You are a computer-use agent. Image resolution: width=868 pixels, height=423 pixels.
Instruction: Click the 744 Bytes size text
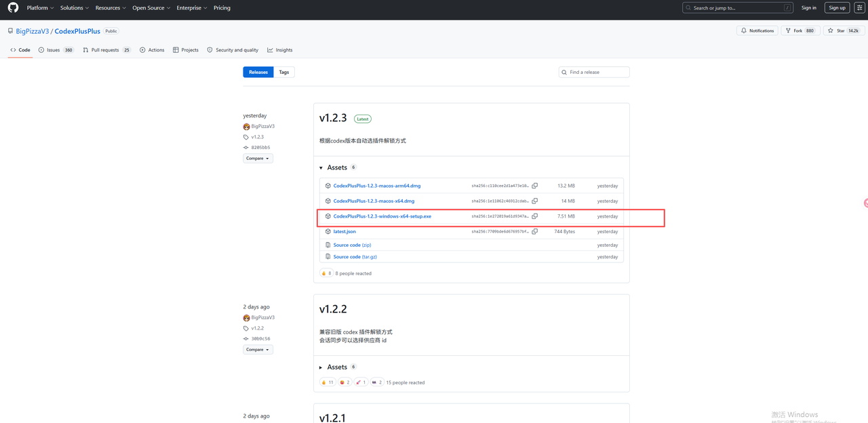(x=564, y=232)
